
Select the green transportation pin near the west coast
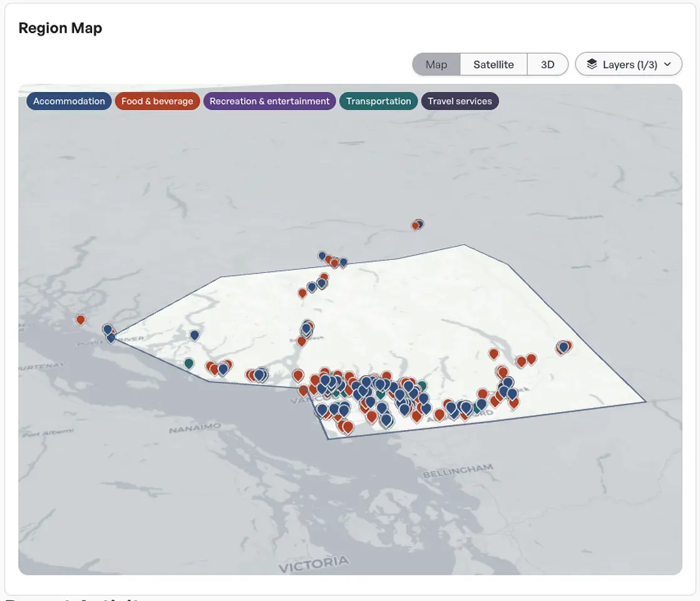coord(189,363)
